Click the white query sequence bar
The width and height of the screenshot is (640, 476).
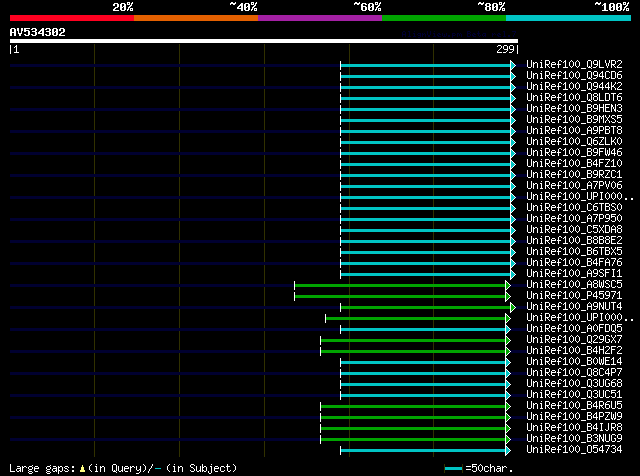pyautogui.click(x=264, y=41)
